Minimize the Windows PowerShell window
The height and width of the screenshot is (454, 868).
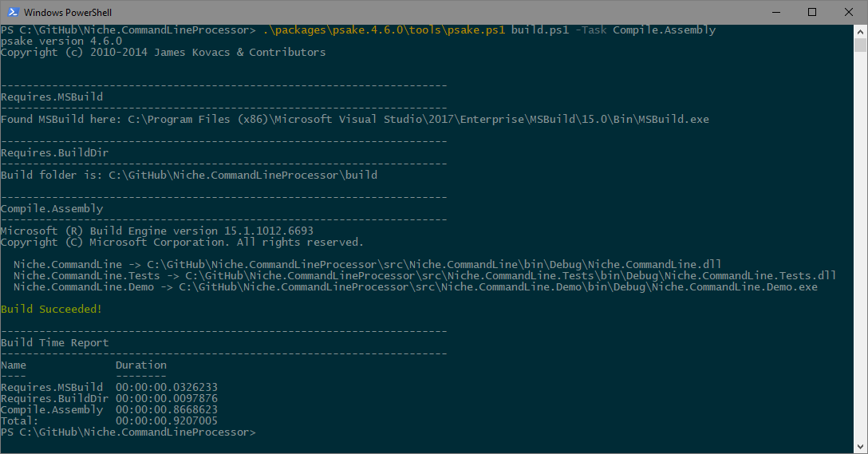[x=776, y=12]
